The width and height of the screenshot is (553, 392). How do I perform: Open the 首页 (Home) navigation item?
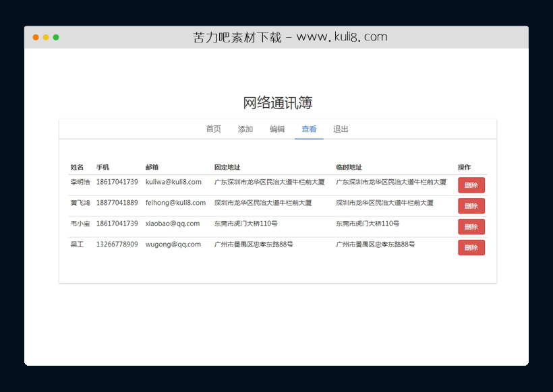pyautogui.click(x=213, y=129)
